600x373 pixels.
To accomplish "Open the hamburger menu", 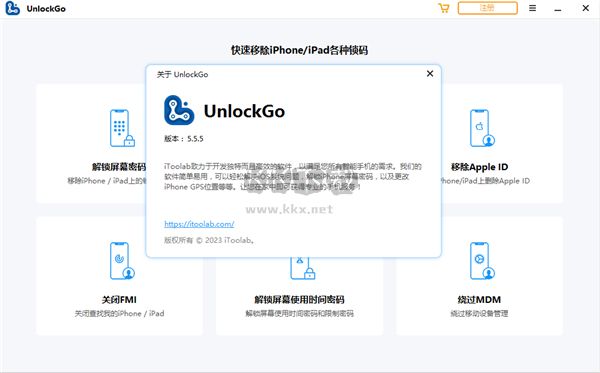I will (532, 8).
